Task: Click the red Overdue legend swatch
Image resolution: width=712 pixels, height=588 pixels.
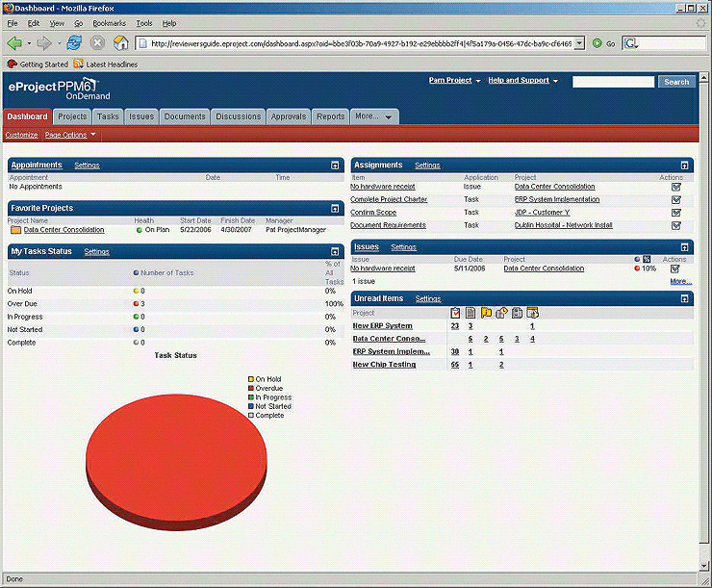Action: (x=251, y=389)
